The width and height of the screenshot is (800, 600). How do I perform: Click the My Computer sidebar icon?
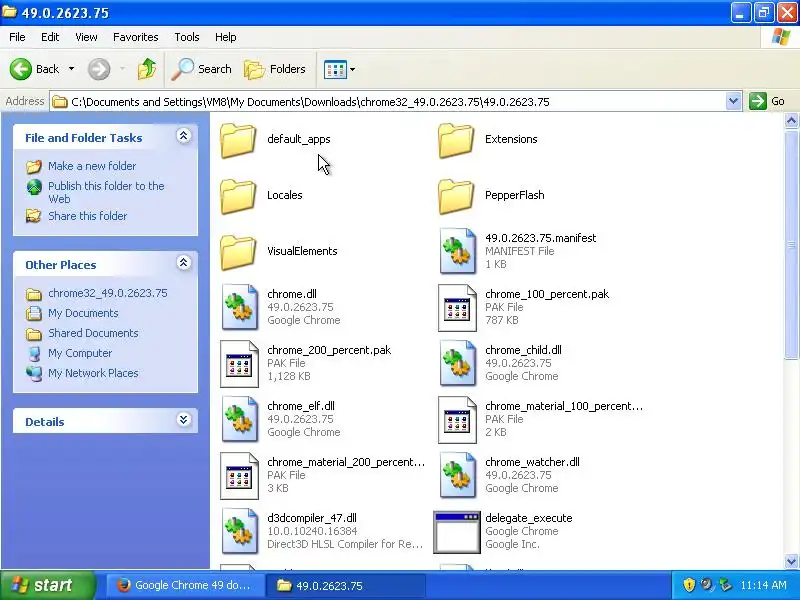(34, 353)
